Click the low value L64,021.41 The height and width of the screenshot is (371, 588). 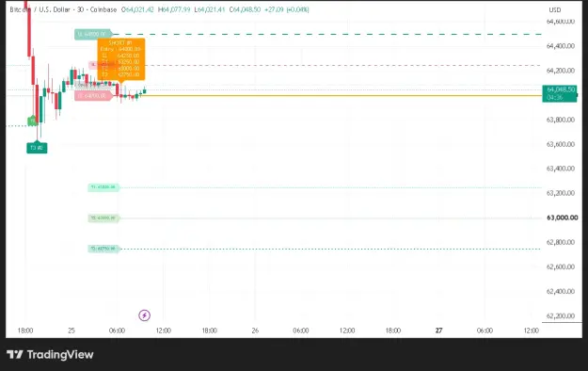(210, 9)
